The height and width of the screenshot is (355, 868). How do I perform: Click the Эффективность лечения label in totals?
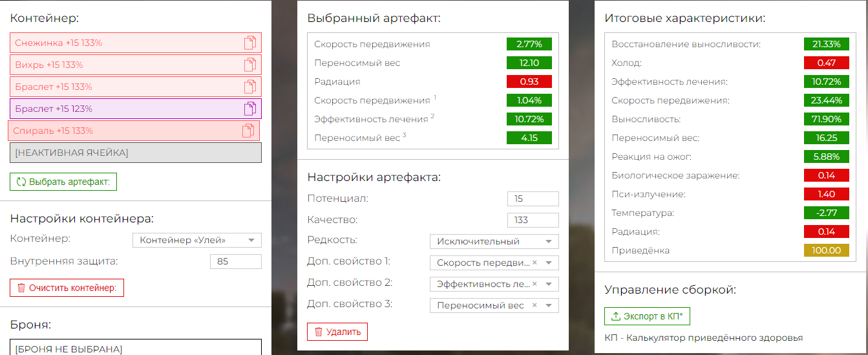[x=670, y=81]
